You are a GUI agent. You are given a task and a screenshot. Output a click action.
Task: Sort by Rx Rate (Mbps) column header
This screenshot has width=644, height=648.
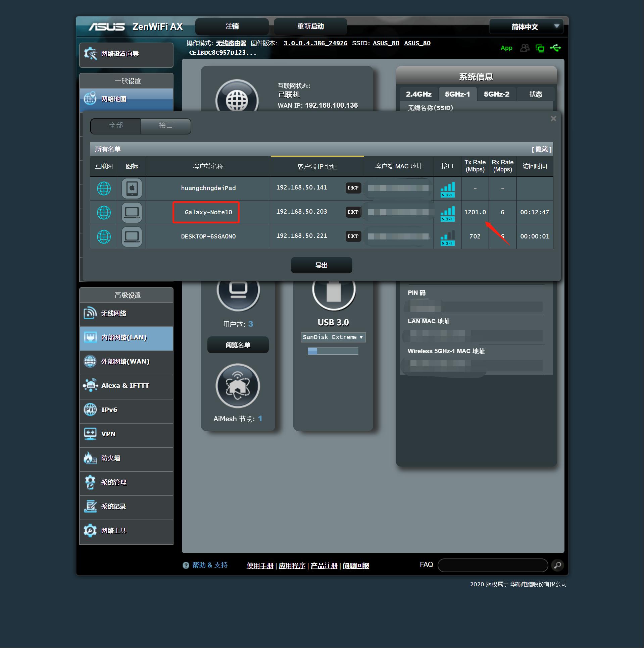[x=502, y=166]
